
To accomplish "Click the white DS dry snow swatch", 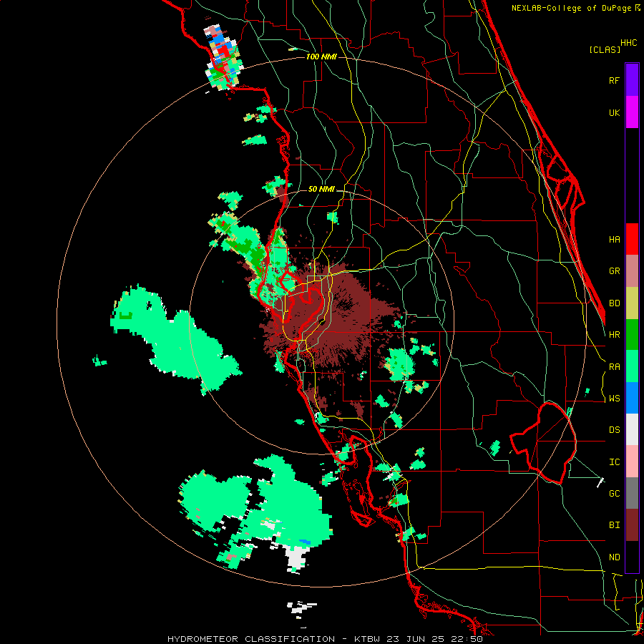I will pyautogui.click(x=632, y=429).
